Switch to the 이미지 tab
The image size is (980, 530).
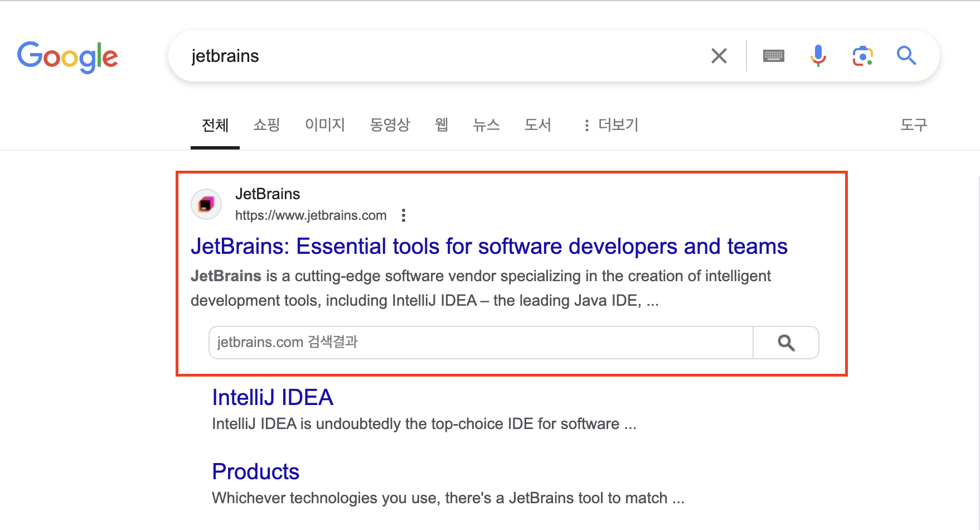325,125
